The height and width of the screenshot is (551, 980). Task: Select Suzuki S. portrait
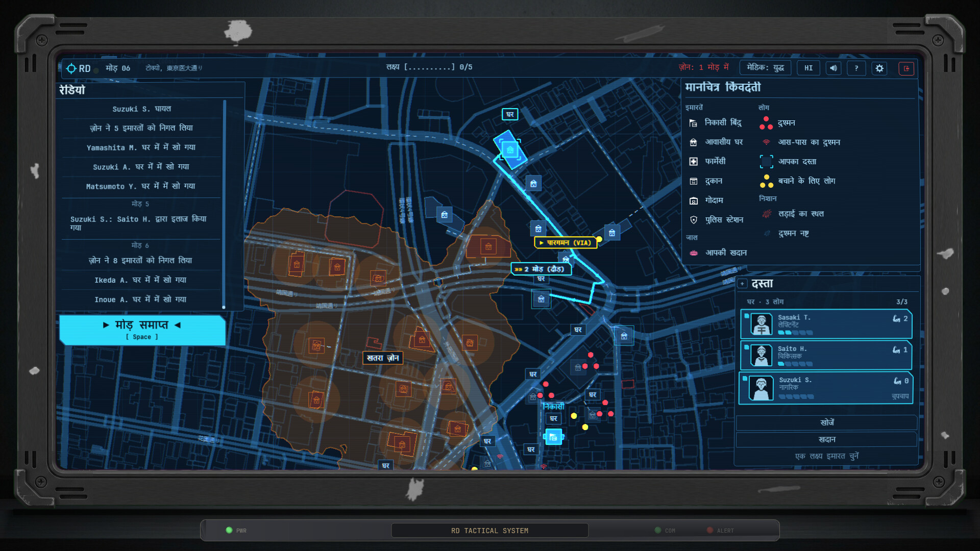(x=761, y=388)
